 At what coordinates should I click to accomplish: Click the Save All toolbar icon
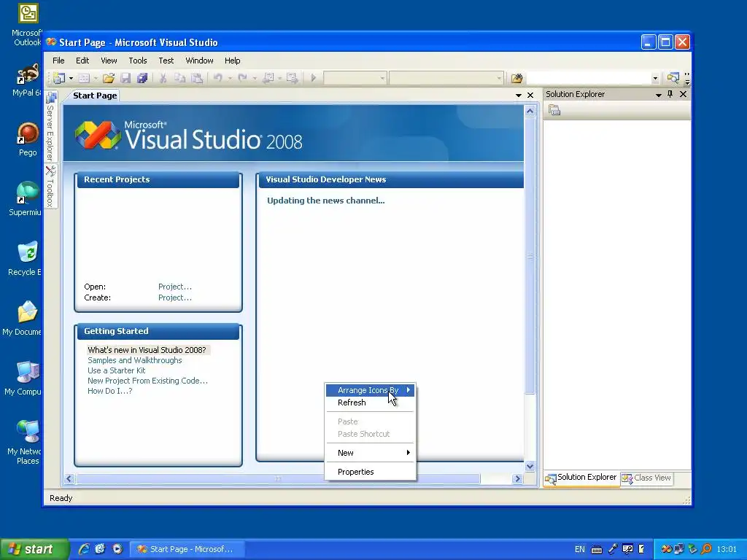click(142, 78)
